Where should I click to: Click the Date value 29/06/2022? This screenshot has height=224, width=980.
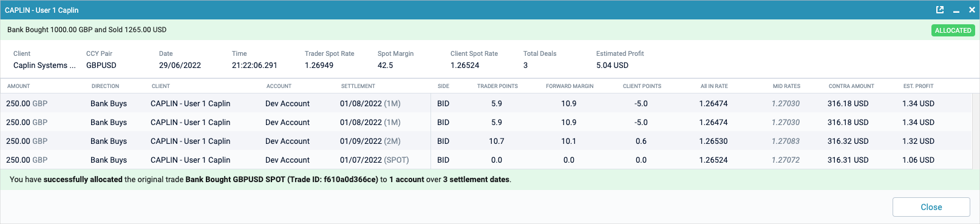(x=180, y=65)
